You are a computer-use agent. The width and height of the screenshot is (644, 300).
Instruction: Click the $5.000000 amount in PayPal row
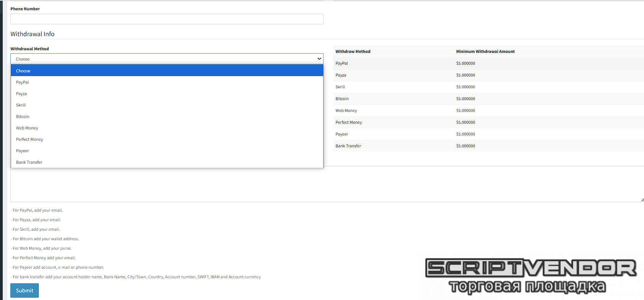pos(465,63)
